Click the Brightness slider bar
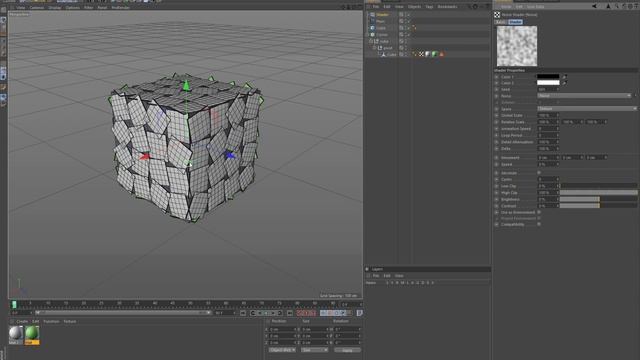Image resolution: width=640 pixels, height=360 pixels. tap(598, 199)
